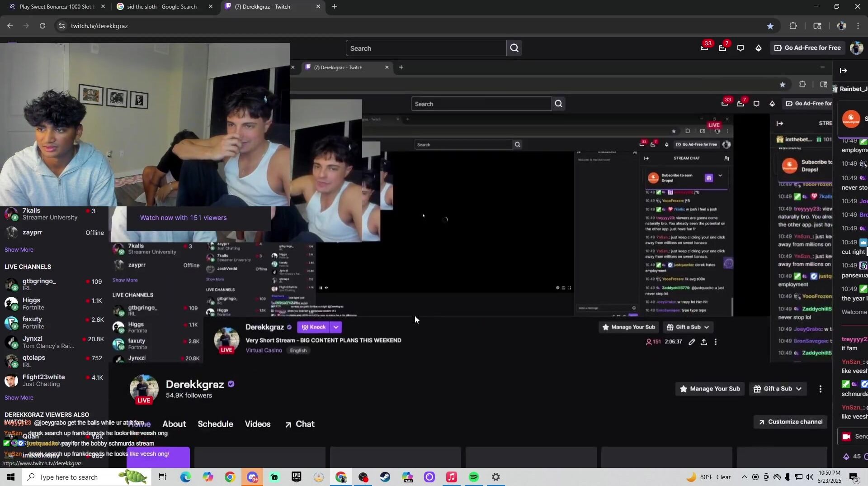Show More followed channels above Live Channels
This screenshot has width=868, height=486.
coord(19,250)
